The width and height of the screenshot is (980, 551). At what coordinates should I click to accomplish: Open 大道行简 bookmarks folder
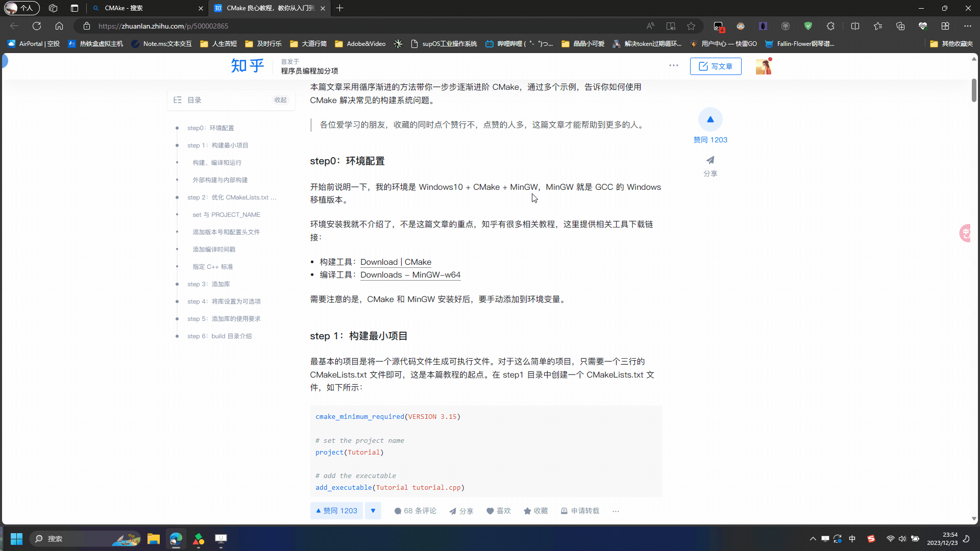(308, 44)
